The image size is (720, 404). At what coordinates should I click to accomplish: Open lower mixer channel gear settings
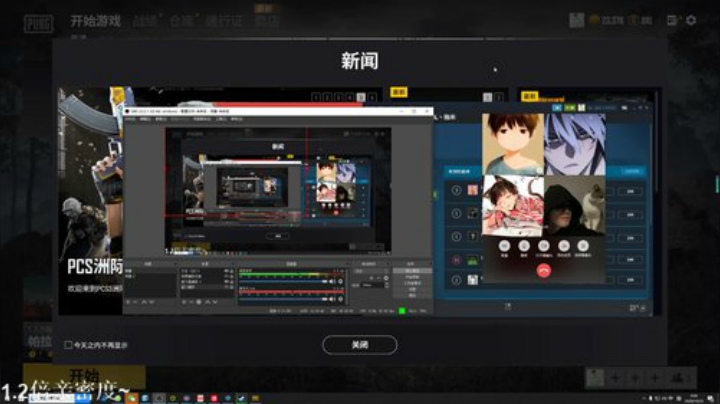coord(340,299)
